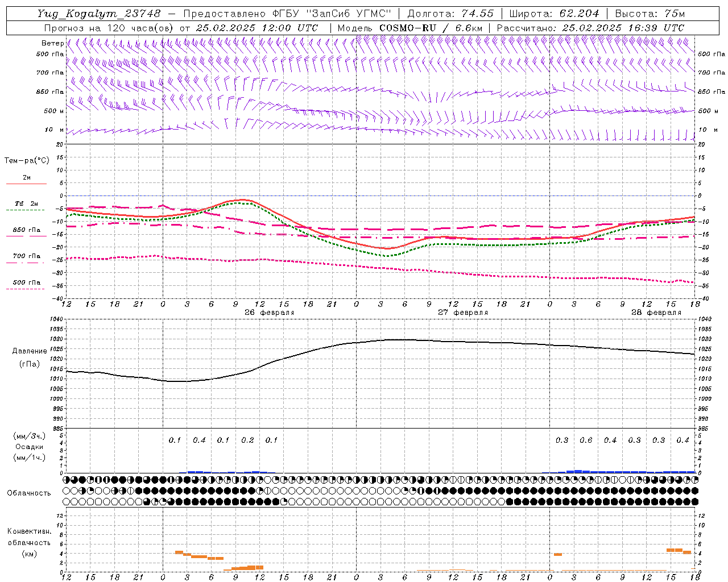The image size is (728, 582).
Task: Select the Осадки panel label
Action: (30, 447)
